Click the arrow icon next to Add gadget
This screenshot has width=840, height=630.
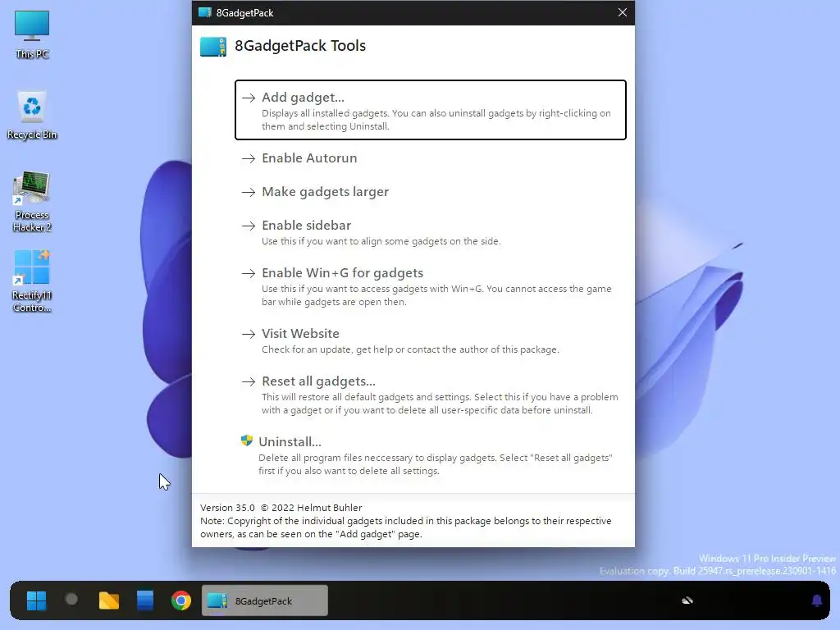pos(248,98)
